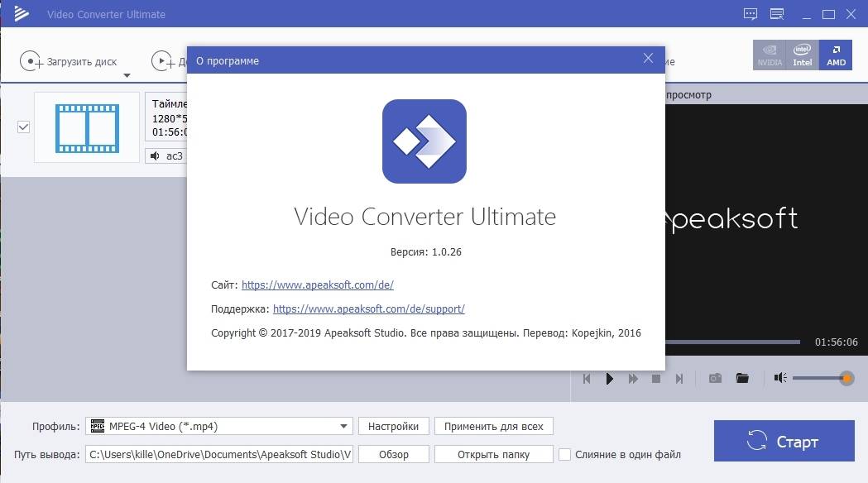868x483 pixels.
Task: Click 'Применить для всех' button
Action: point(494,426)
